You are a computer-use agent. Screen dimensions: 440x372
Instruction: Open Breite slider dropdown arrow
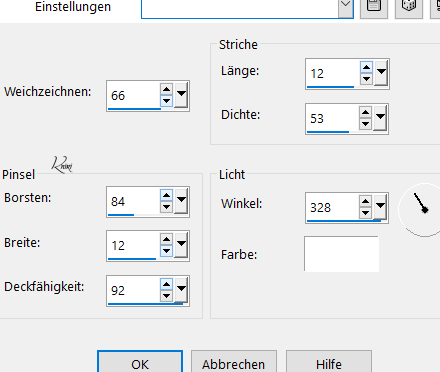(x=181, y=245)
